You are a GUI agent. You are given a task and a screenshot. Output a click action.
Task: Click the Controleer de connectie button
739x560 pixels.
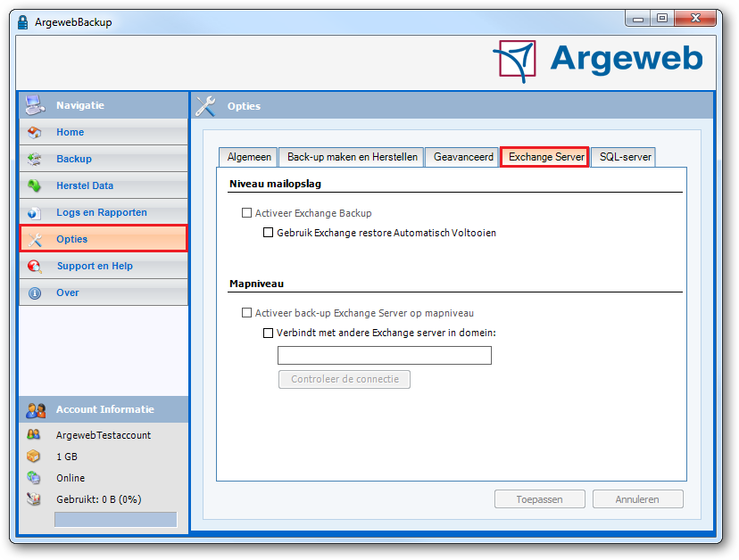(x=344, y=379)
